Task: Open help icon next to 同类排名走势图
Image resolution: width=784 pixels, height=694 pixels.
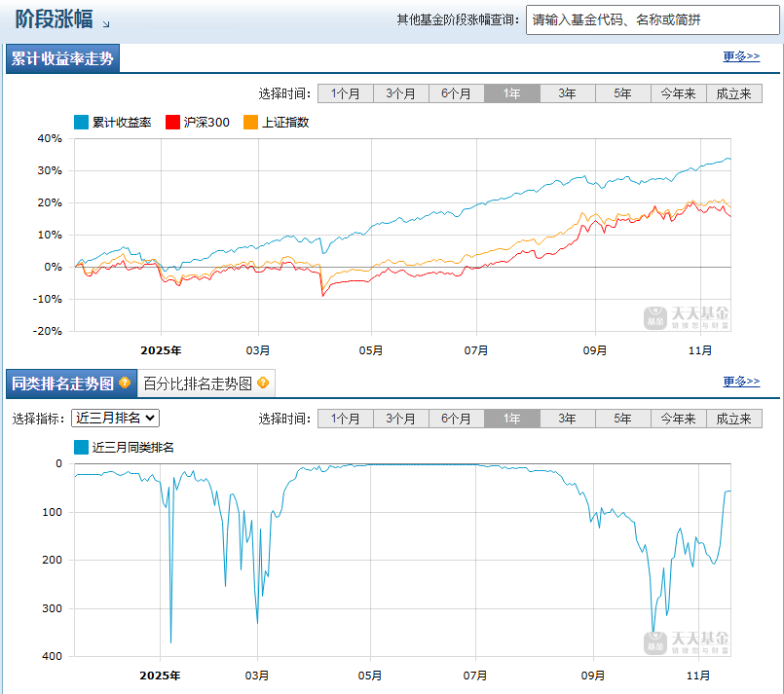Action: [x=125, y=383]
